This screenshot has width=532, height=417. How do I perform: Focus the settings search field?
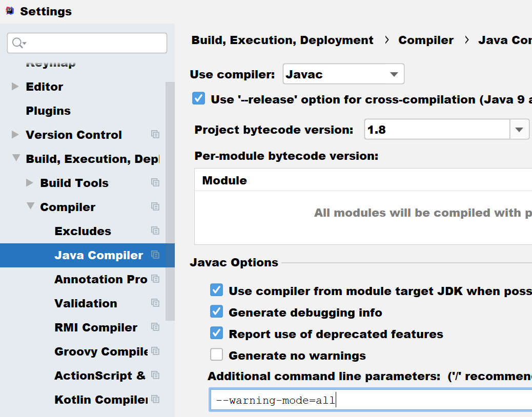coord(87,43)
